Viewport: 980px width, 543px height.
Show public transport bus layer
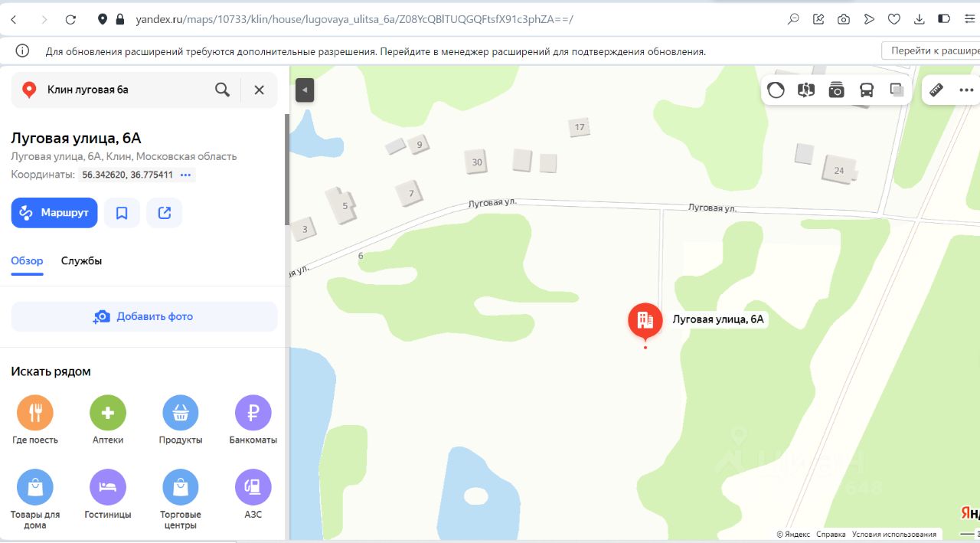[x=867, y=90]
